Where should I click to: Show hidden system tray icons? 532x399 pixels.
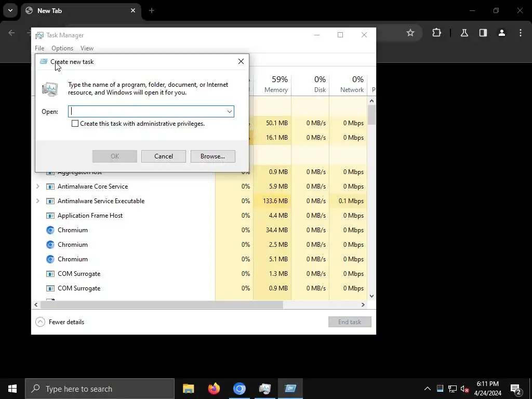coord(428,389)
